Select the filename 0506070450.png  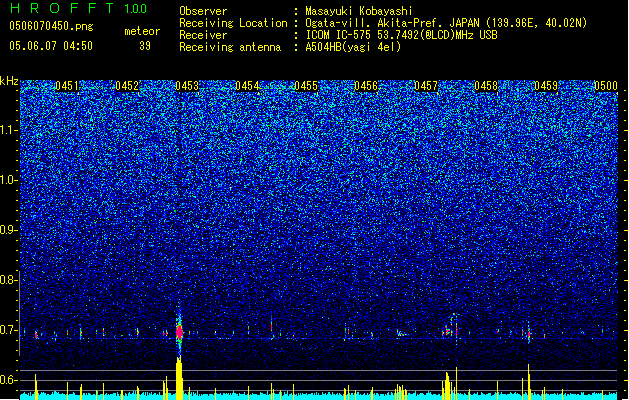tap(51, 26)
